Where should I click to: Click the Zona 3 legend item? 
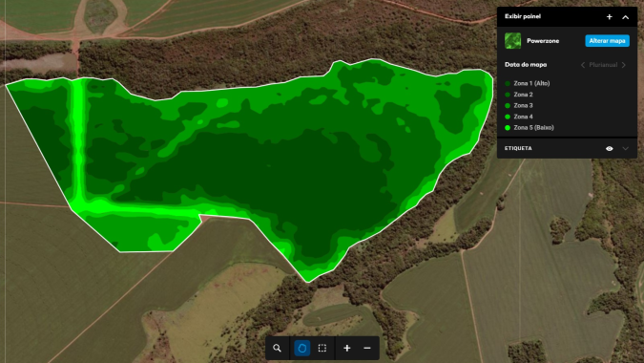(519, 106)
